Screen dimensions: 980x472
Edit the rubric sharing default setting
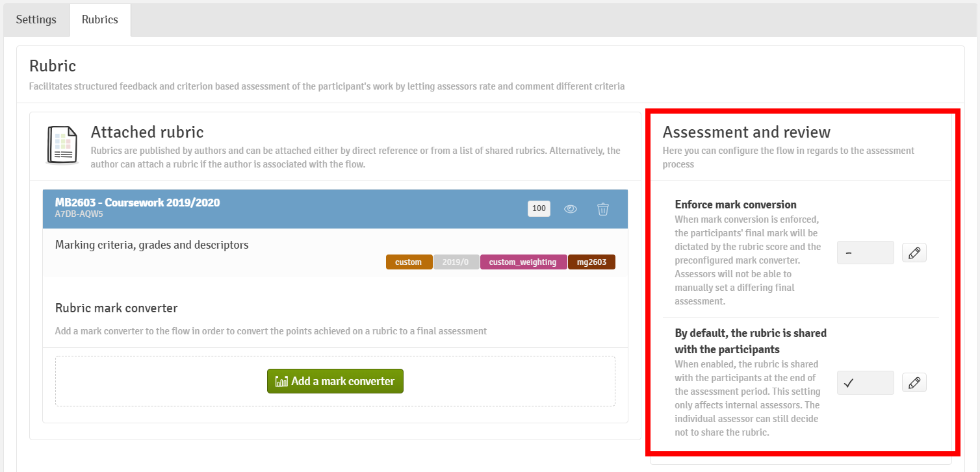pyautogui.click(x=914, y=383)
